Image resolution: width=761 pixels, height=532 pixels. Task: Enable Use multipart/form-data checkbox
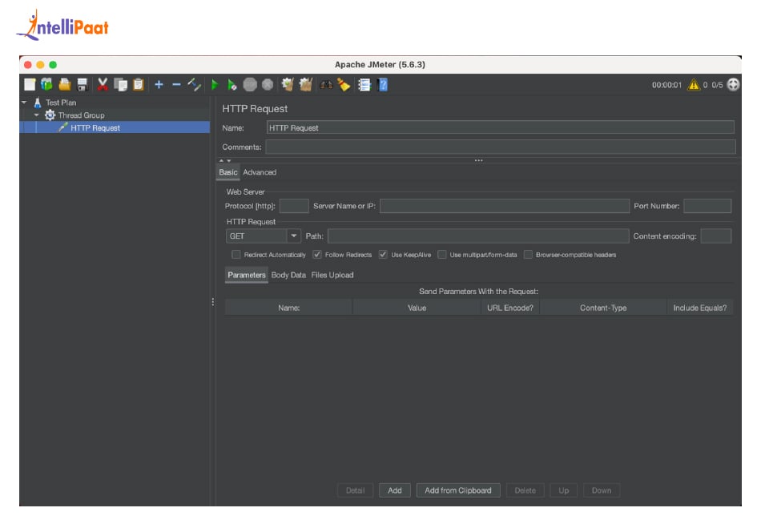(x=441, y=254)
